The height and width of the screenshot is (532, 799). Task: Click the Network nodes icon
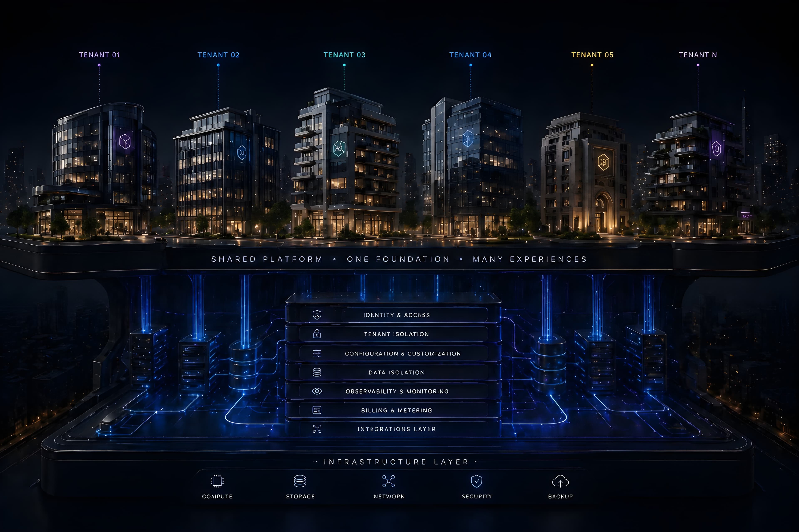point(388,481)
